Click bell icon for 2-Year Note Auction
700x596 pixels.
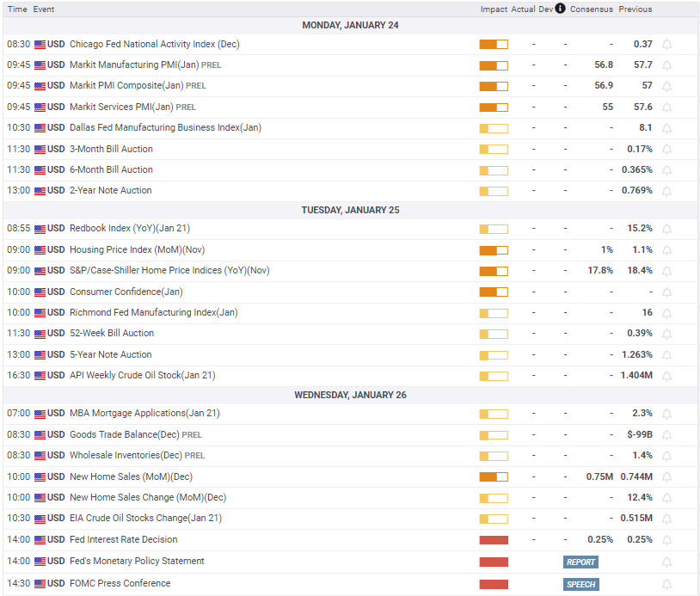(x=666, y=191)
